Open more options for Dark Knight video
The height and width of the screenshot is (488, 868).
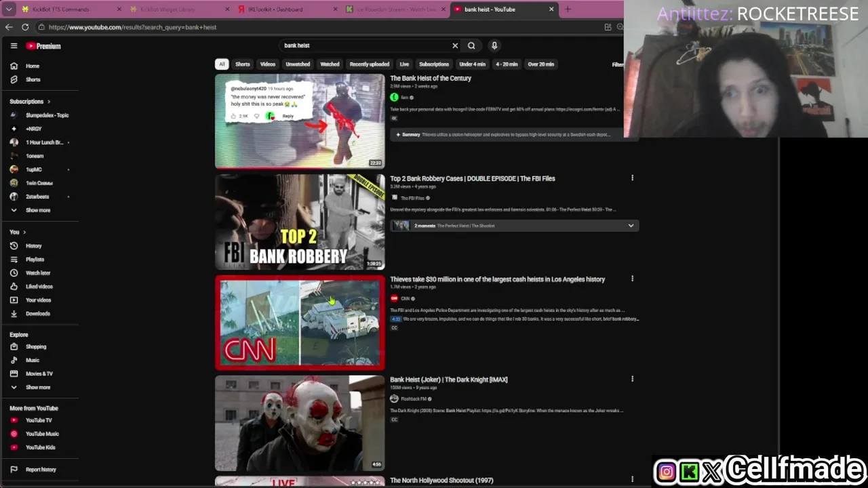pos(632,379)
